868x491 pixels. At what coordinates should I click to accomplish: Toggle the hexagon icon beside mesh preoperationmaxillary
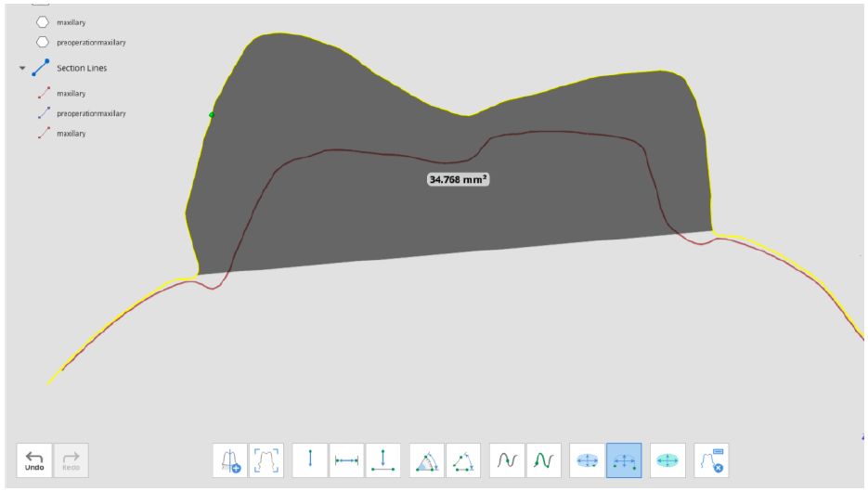tap(43, 42)
